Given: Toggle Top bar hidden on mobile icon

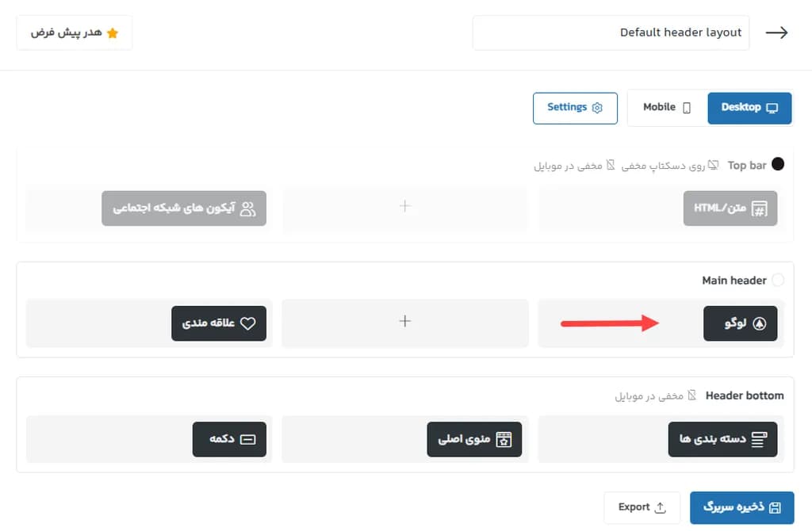Looking at the screenshot, I should coord(611,166).
